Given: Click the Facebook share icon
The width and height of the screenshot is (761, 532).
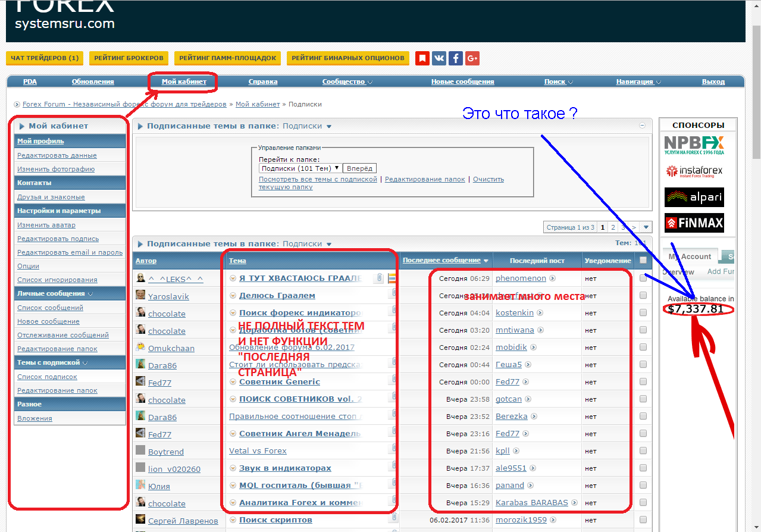Looking at the screenshot, I should [456, 58].
